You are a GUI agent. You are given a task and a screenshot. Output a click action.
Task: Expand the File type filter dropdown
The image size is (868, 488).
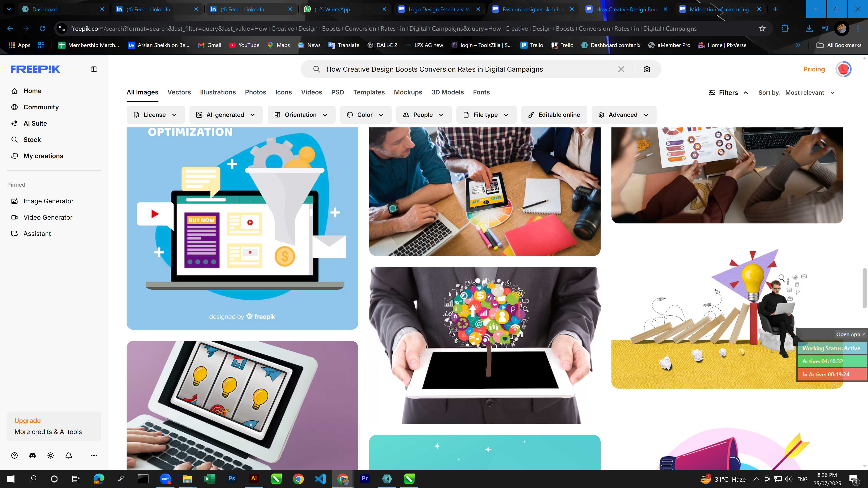(486, 115)
